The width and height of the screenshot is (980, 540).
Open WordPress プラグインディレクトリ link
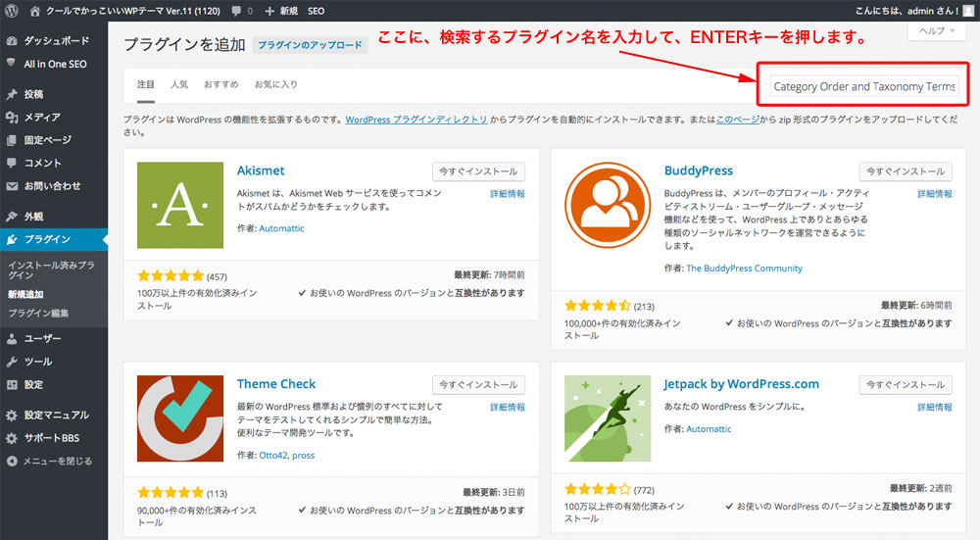(x=416, y=120)
